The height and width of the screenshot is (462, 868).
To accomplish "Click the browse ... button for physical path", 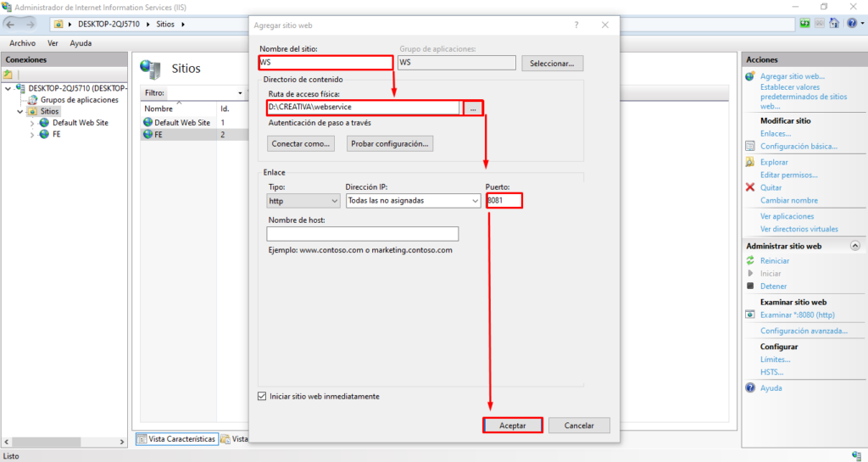I will point(473,108).
